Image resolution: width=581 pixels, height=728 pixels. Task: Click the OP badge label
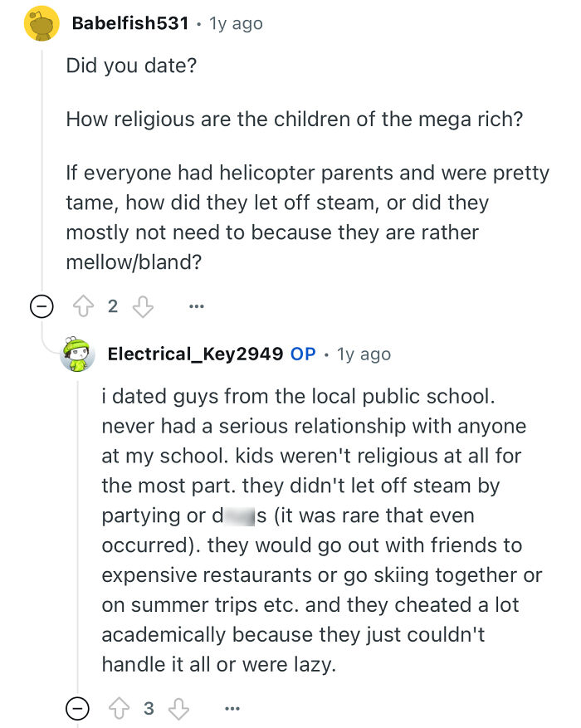[303, 354]
